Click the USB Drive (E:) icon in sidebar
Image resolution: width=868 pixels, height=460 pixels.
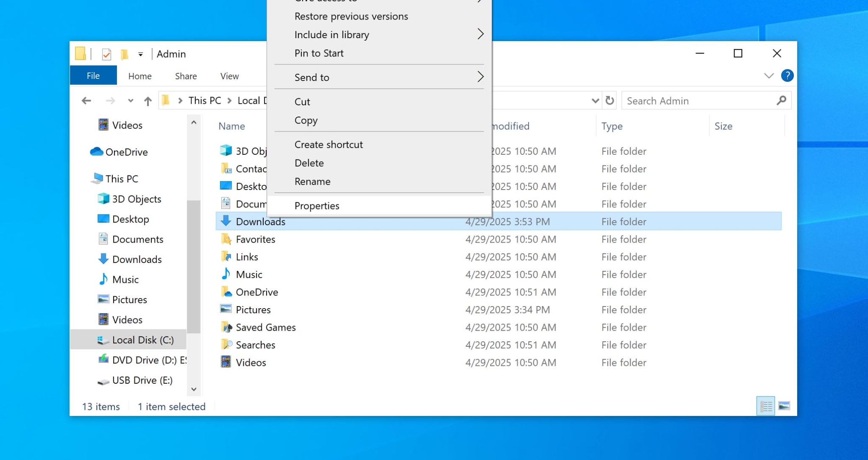click(102, 380)
